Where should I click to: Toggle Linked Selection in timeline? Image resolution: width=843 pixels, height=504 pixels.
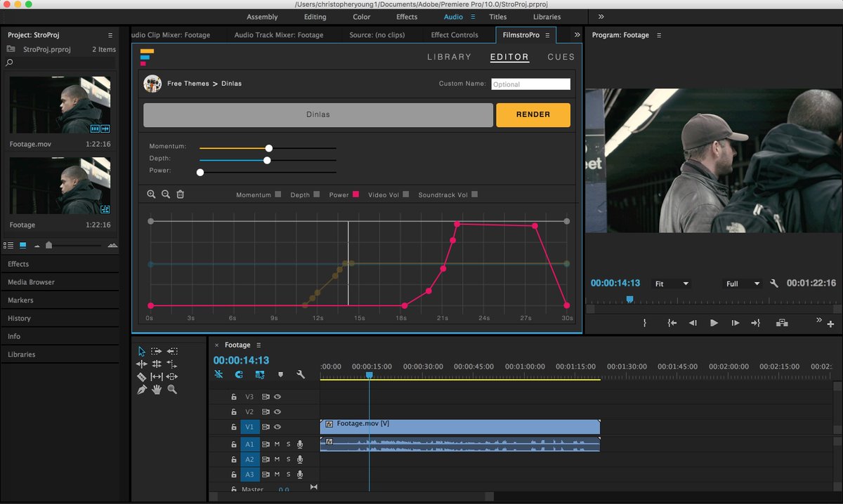[260, 375]
